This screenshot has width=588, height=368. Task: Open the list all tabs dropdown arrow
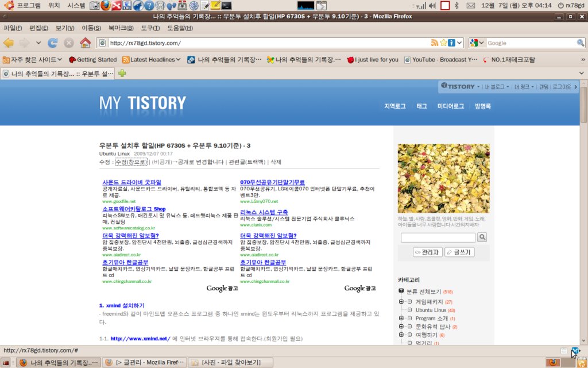point(582,73)
